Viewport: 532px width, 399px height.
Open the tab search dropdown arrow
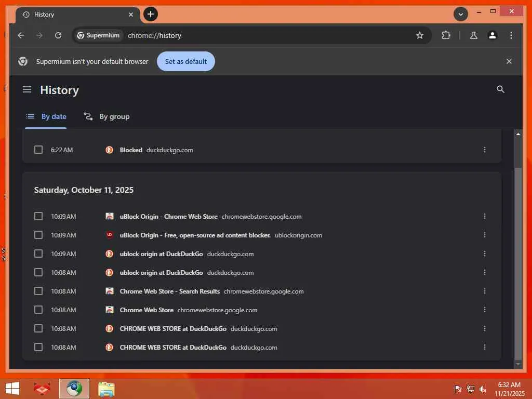pos(461,14)
